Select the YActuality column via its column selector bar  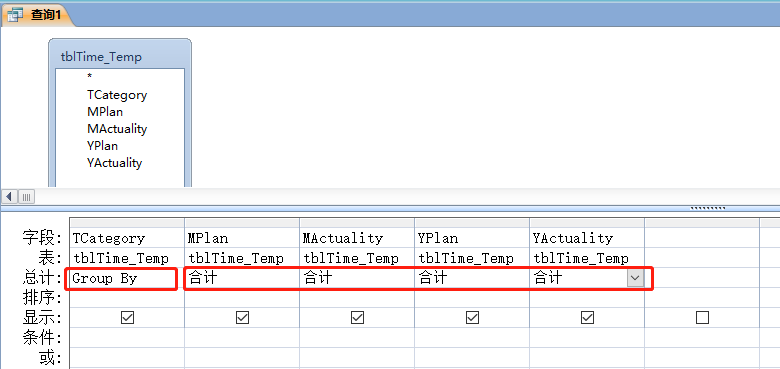click(586, 223)
